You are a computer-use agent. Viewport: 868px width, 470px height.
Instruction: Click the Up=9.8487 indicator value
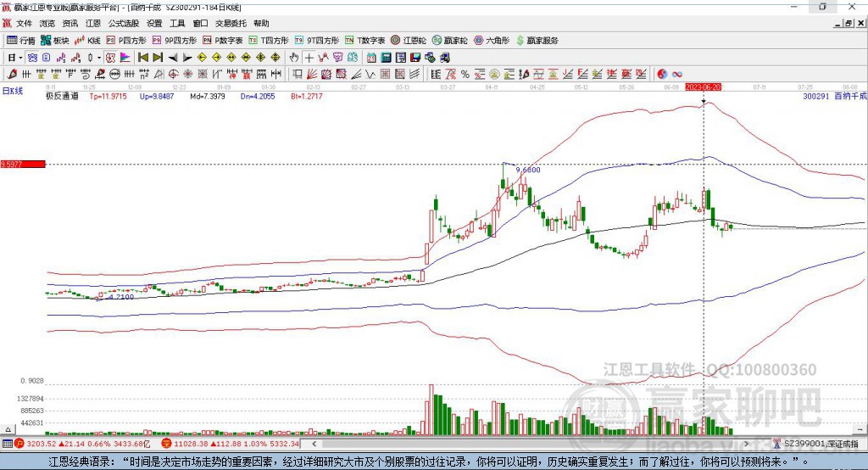click(x=157, y=96)
